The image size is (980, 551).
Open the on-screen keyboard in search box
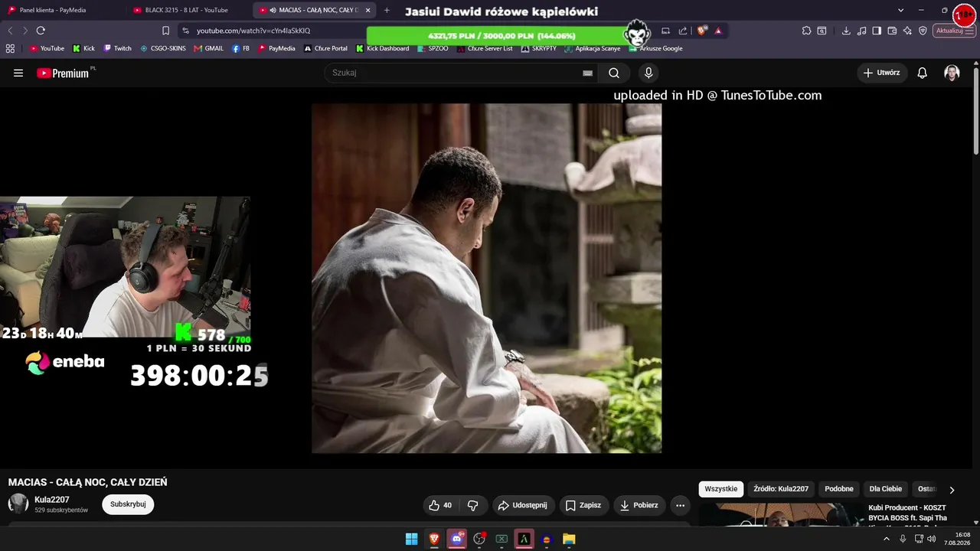click(x=587, y=73)
